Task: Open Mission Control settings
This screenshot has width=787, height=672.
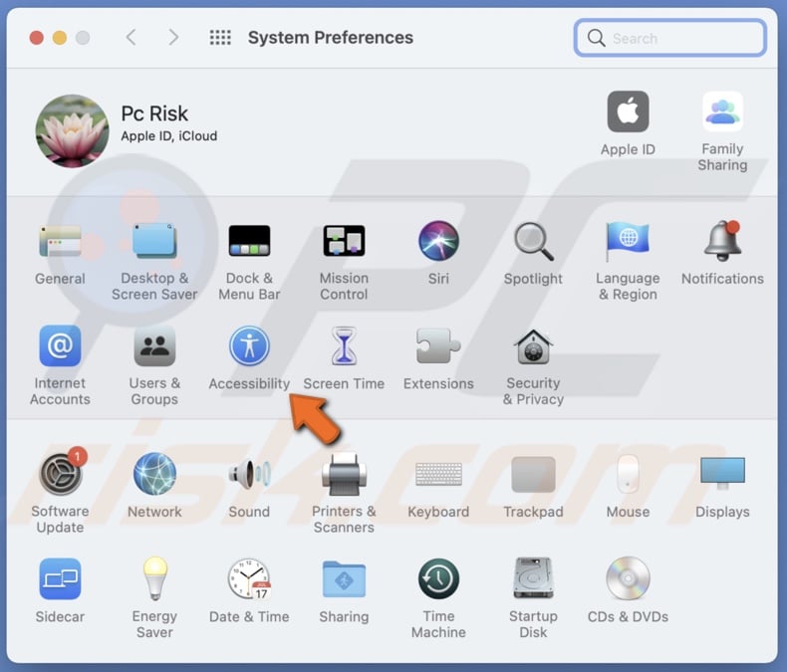Action: point(344,242)
